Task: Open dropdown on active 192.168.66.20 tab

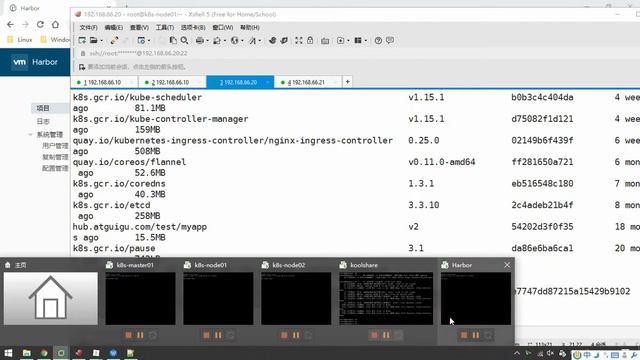Action: 267,82
